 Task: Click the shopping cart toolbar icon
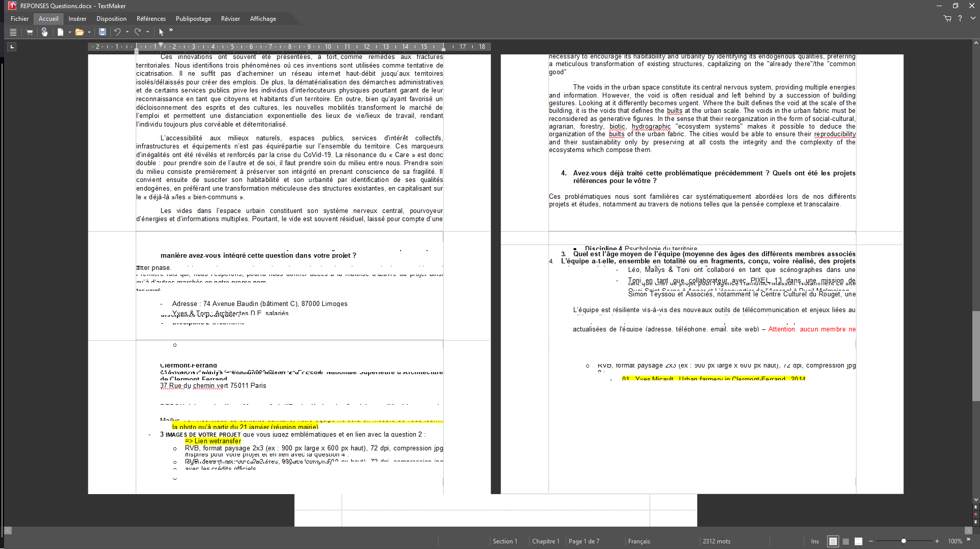(29, 32)
